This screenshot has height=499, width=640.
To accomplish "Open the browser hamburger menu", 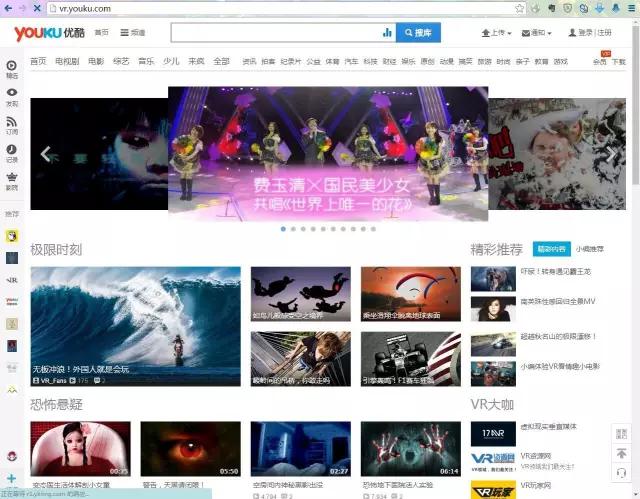I will coord(631,8).
